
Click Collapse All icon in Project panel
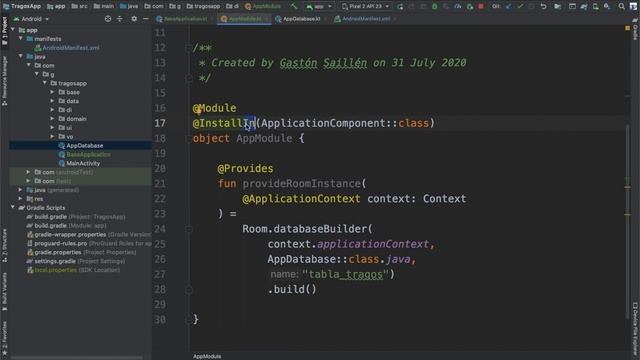click(120, 19)
